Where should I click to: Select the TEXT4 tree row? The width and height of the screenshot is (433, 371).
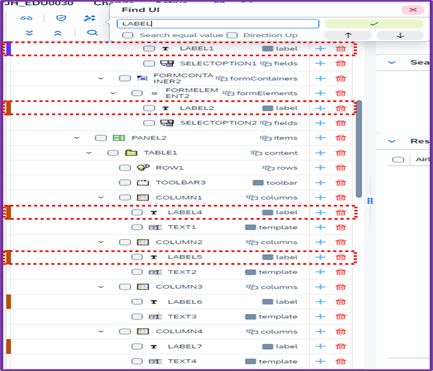(x=180, y=361)
